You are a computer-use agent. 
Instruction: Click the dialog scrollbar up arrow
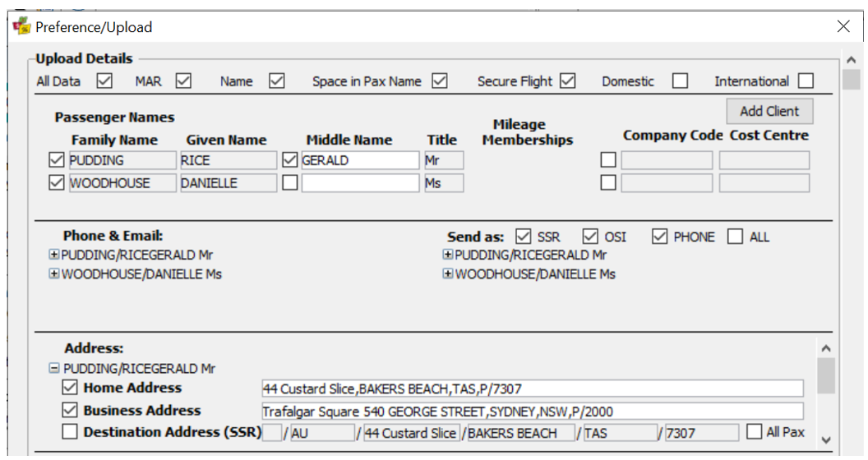852,60
